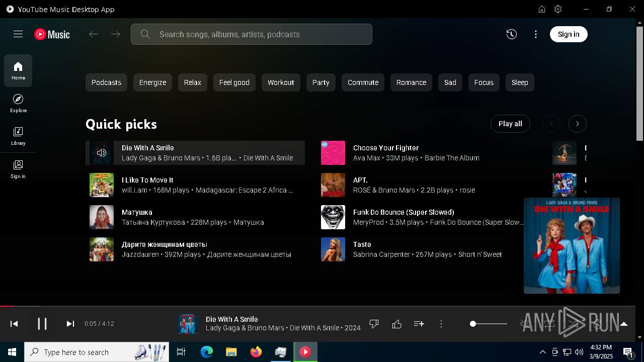The height and width of the screenshot is (362, 644).
Task: Seek on the song progress bar
Action: tap(318, 306)
